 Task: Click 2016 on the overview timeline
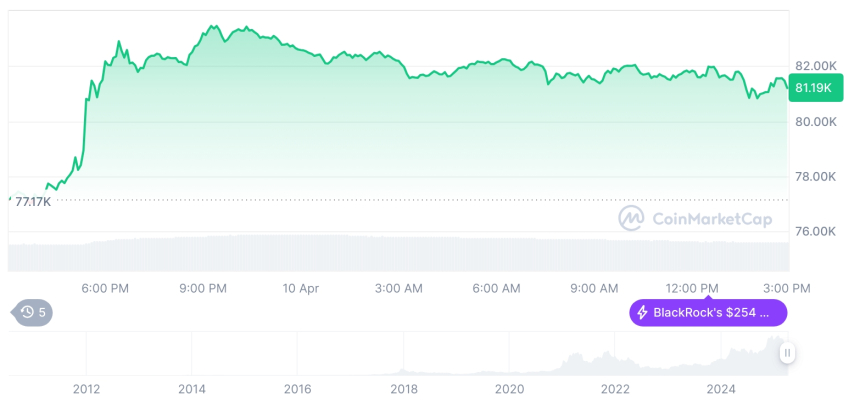(x=297, y=388)
